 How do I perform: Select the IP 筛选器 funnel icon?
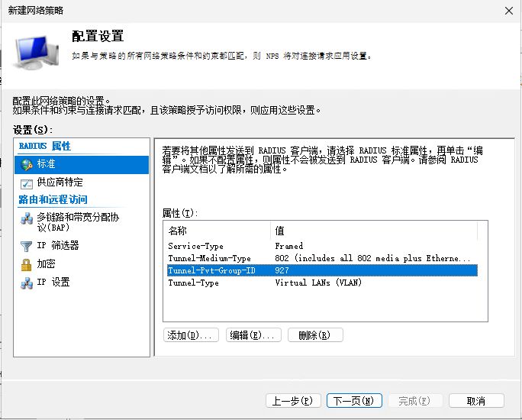click(x=27, y=246)
